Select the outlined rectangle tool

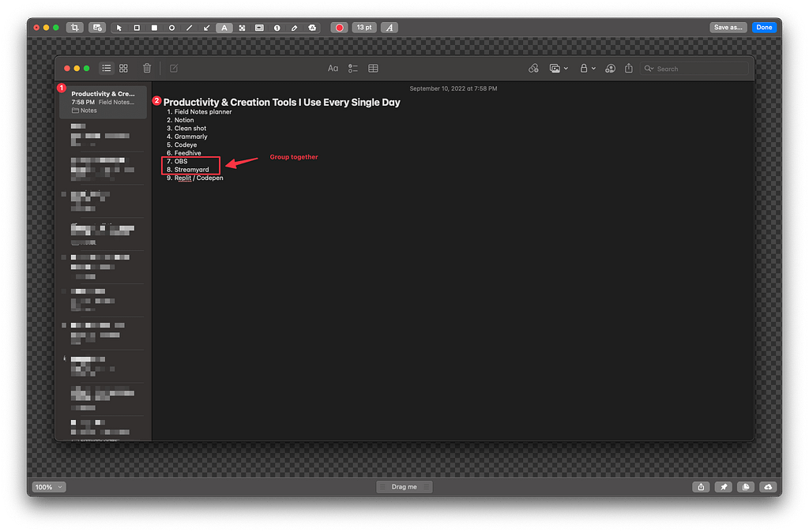coord(137,28)
